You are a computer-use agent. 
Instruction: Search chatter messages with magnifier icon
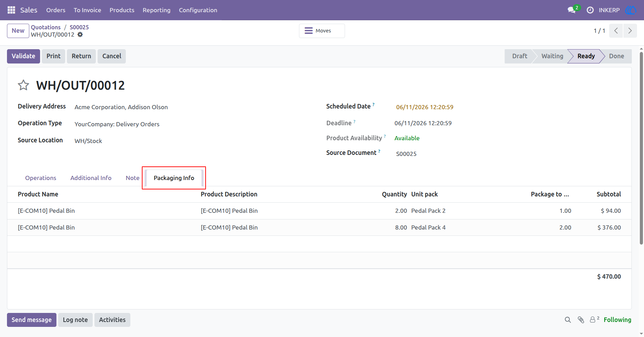(568, 320)
